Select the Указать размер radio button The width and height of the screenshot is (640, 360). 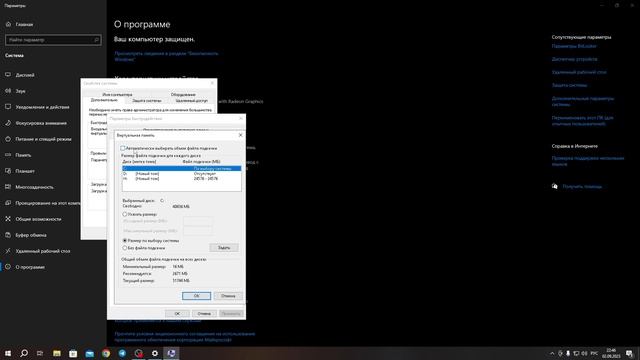[x=125, y=214]
